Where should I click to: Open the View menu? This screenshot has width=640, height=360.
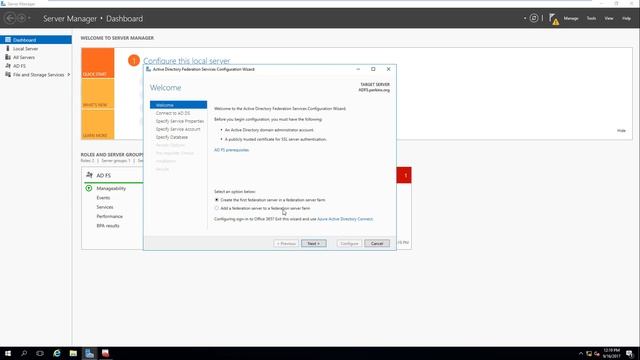coord(609,18)
